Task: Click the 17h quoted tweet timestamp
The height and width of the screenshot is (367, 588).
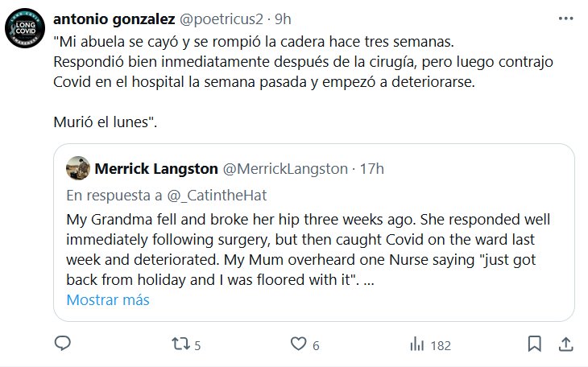Action: pos(372,169)
